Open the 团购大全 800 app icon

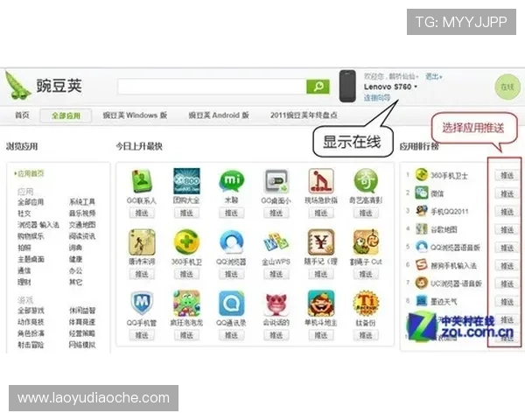point(186,181)
